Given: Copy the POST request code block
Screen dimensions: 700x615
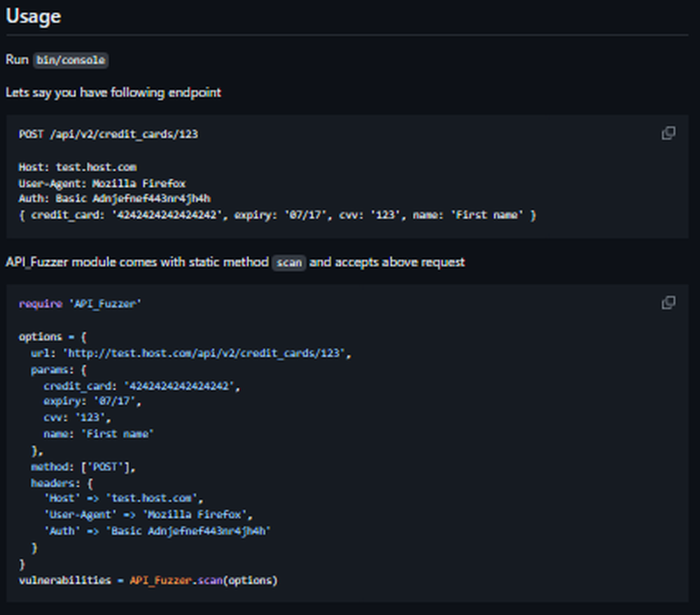Looking at the screenshot, I should pos(668,133).
